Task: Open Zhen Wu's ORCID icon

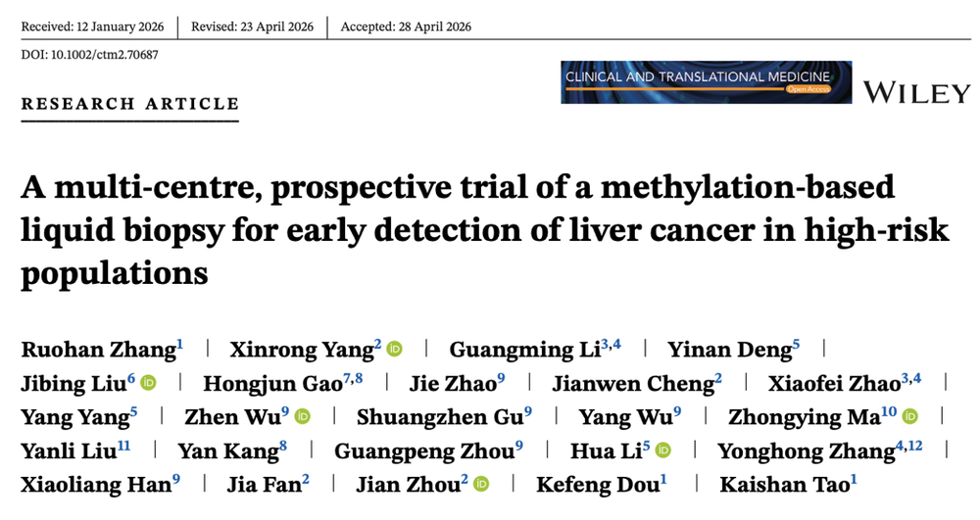Action: pos(303,416)
